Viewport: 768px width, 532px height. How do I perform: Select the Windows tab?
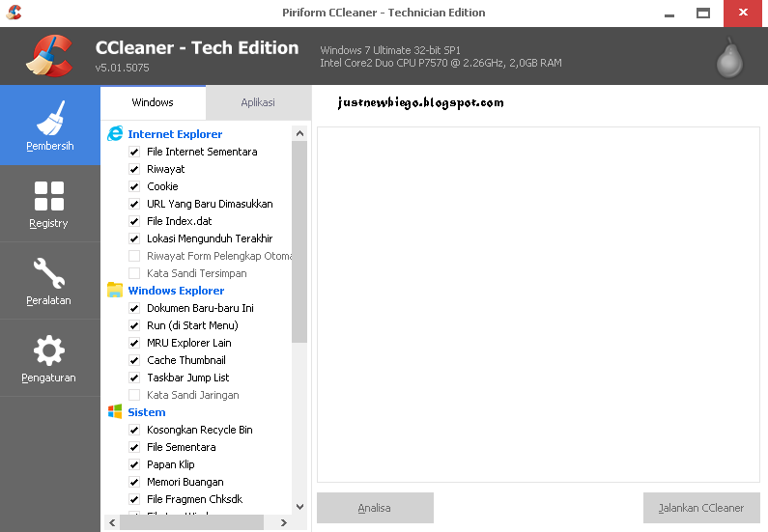[x=153, y=102]
